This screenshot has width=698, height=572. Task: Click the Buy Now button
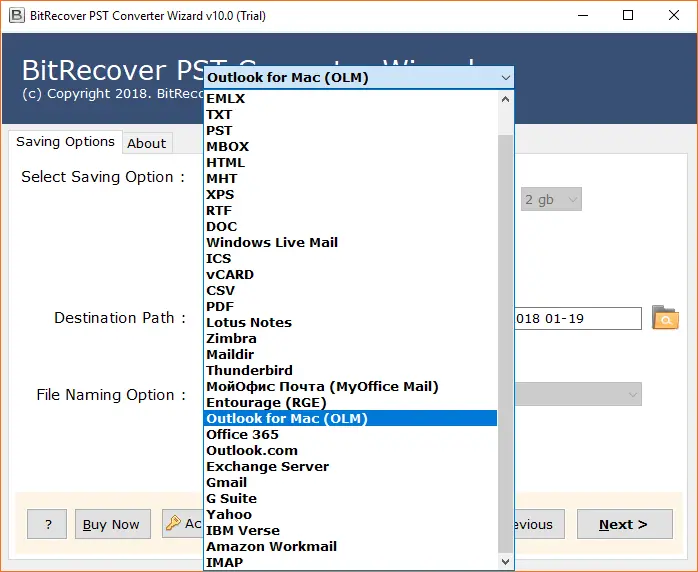pyautogui.click(x=113, y=524)
